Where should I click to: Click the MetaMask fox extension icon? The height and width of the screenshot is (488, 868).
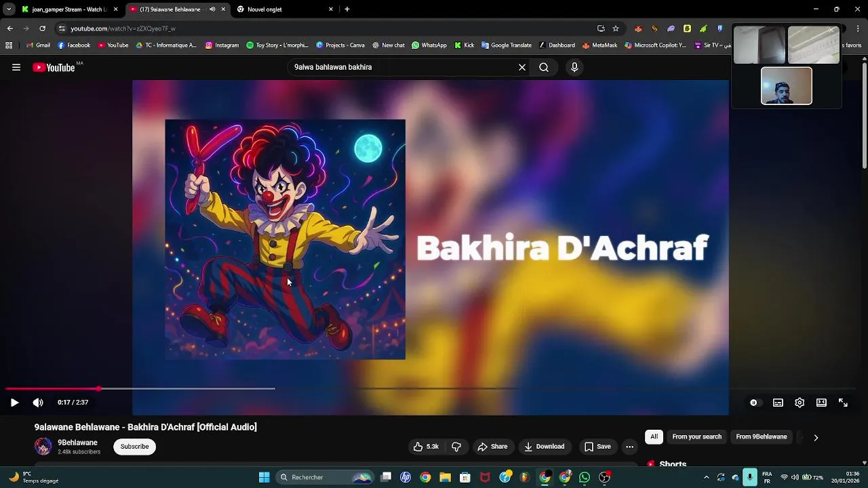pos(638,28)
